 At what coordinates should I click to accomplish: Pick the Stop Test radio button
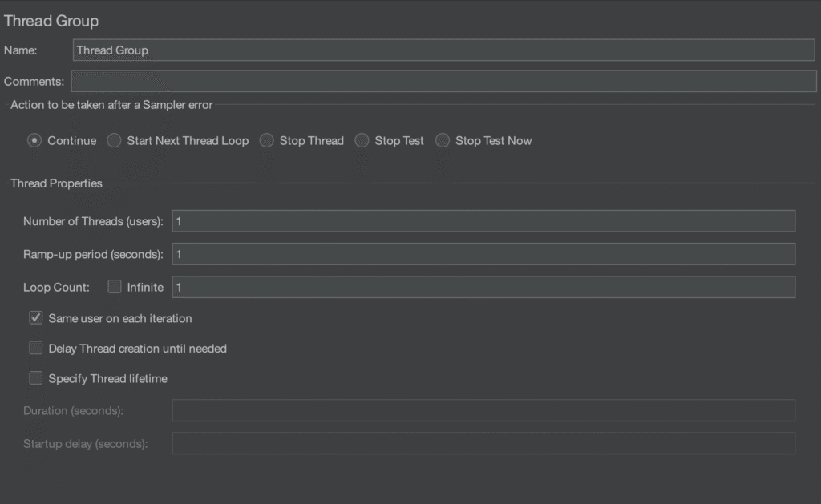point(362,141)
